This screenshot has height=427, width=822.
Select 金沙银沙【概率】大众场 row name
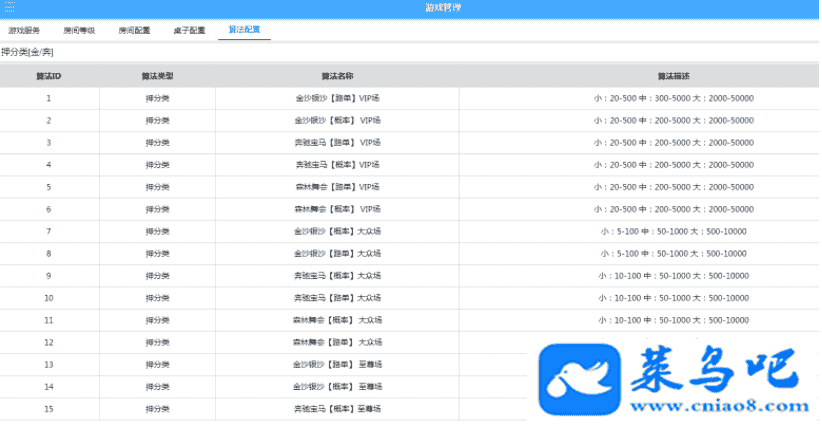tap(337, 231)
